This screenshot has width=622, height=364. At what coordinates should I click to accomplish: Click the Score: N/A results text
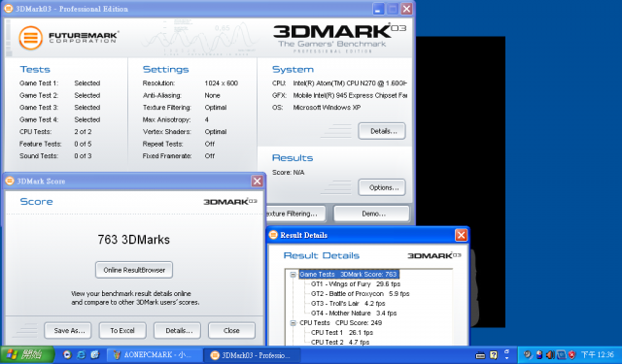pos(289,173)
